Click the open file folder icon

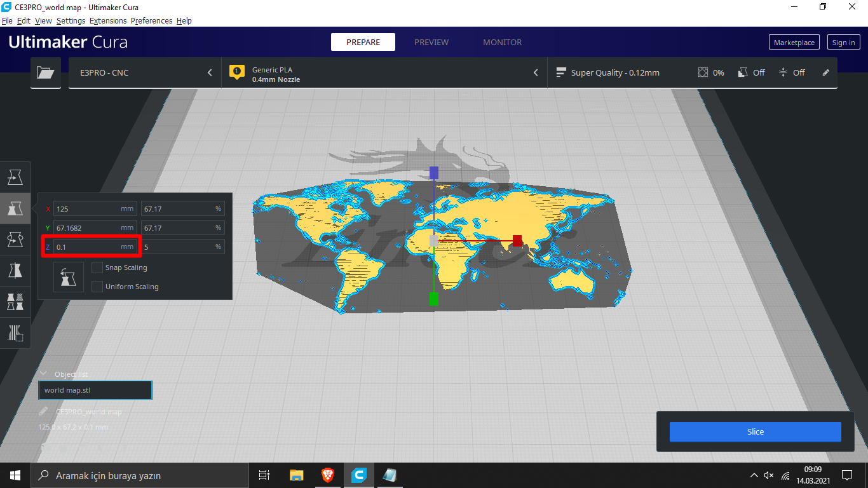click(46, 73)
